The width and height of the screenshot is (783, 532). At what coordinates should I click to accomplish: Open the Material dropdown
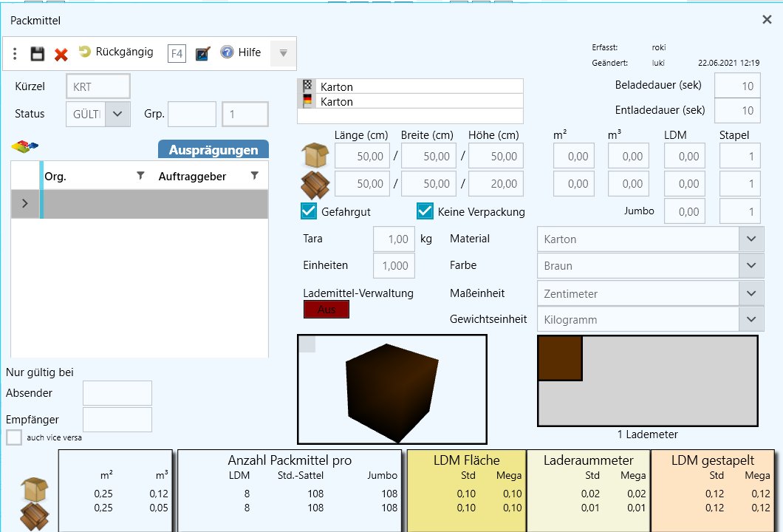(x=751, y=239)
